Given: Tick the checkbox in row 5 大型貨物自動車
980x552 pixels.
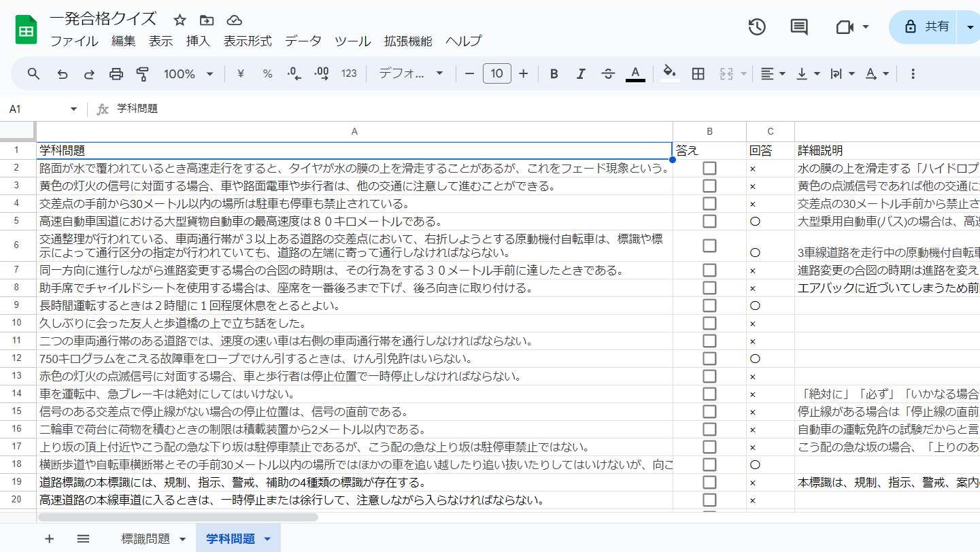Looking at the screenshot, I should (709, 221).
